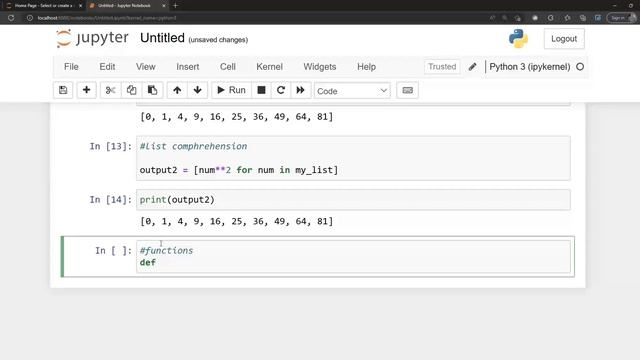Click the Python logo icon

(x=518, y=39)
